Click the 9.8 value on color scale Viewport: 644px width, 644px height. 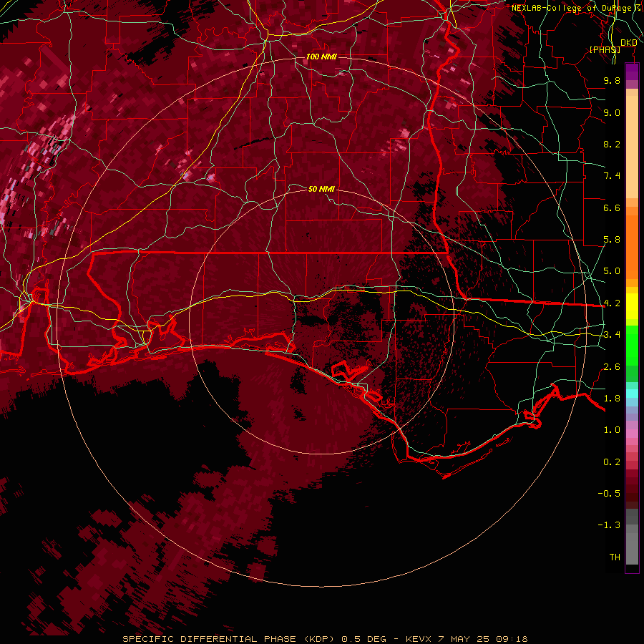click(612, 80)
